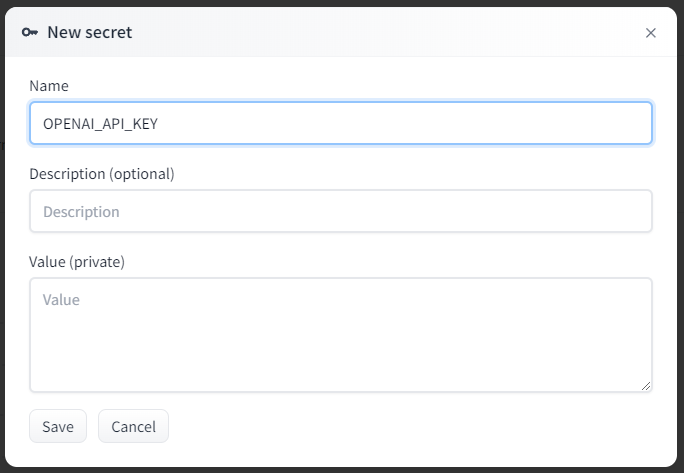Click the gray "Value" placeholder text
Image resolution: width=684 pixels, height=473 pixels.
(61, 300)
